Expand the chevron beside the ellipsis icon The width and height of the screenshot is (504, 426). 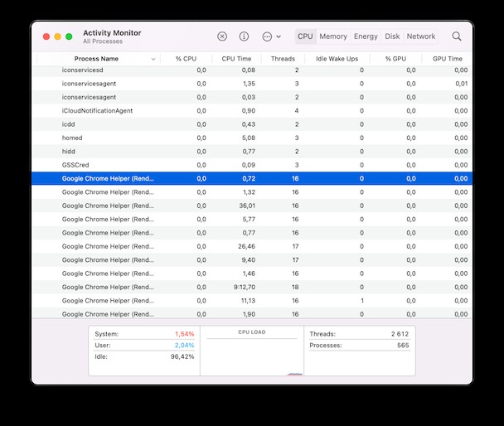click(279, 36)
